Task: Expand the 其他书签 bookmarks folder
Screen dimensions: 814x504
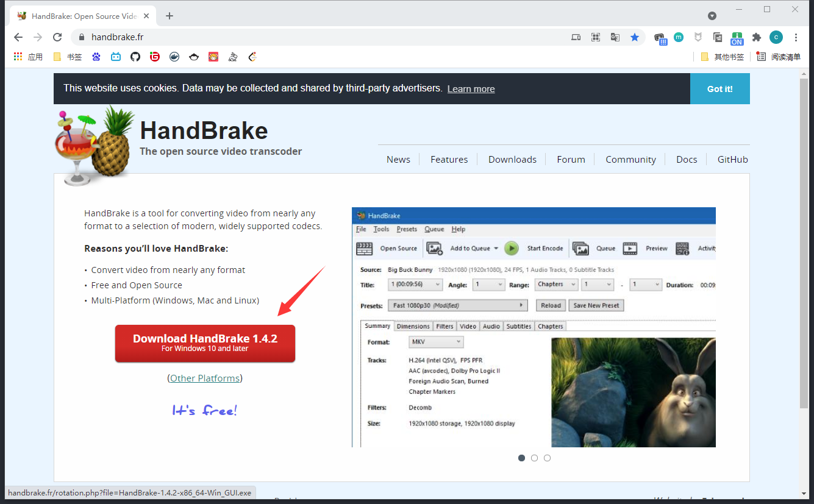Action: [723, 57]
